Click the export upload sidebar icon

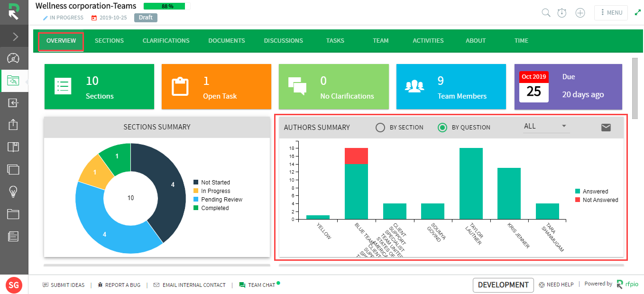click(13, 125)
